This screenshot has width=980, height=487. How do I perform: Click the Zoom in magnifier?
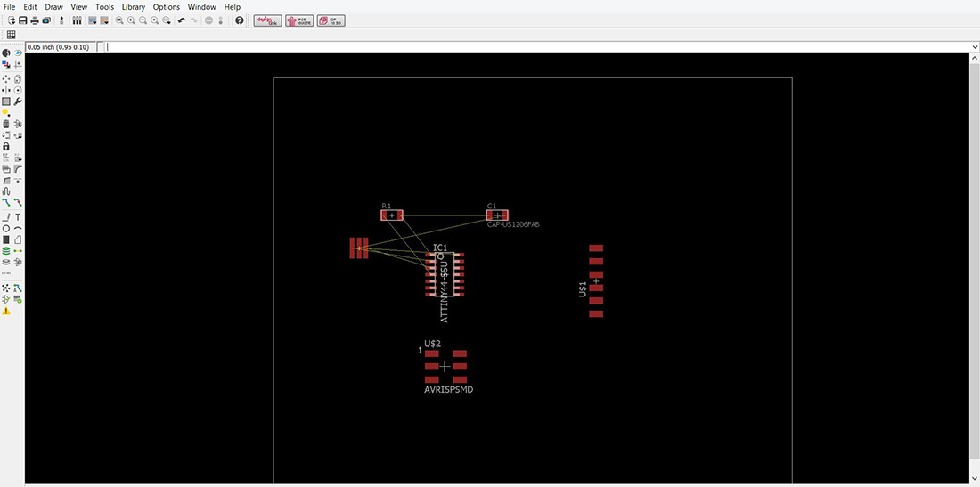click(x=131, y=20)
